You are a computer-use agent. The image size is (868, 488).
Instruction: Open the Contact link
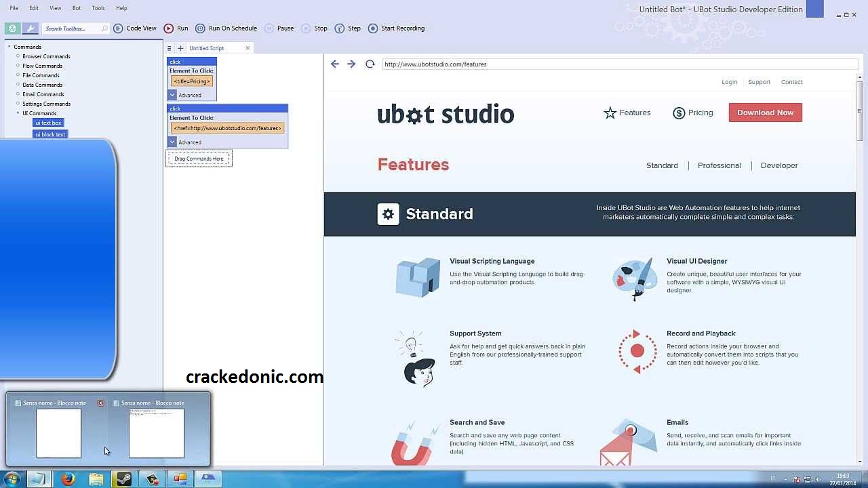coord(791,82)
